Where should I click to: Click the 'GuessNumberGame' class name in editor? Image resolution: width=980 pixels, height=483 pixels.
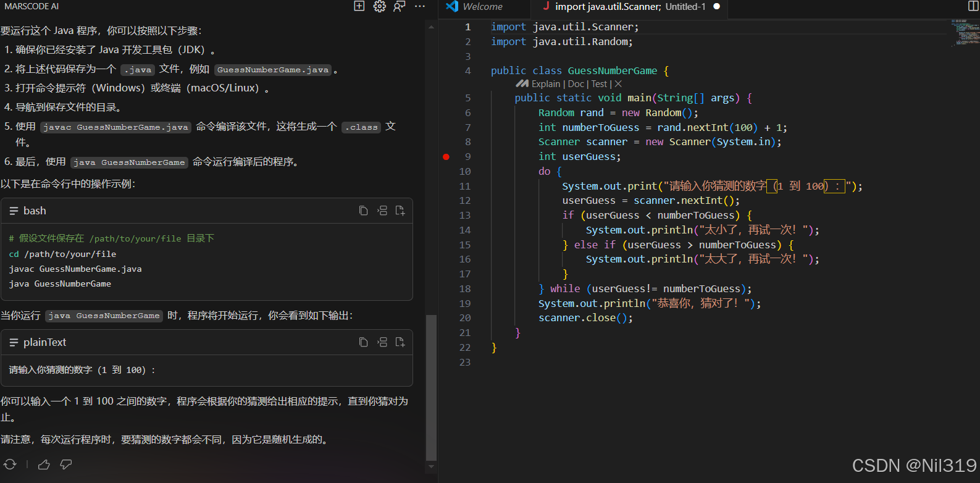[613, 71]
